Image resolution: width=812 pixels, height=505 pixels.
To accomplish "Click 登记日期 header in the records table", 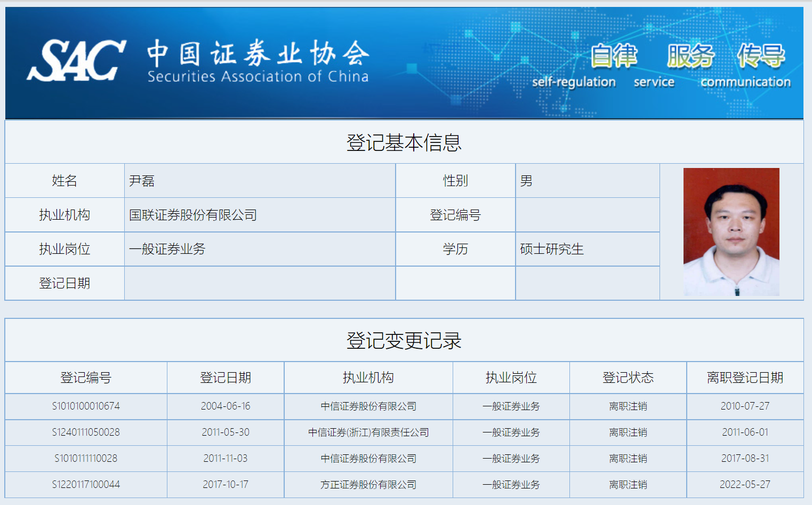I will pyautogui.click(x=226, y=378).
